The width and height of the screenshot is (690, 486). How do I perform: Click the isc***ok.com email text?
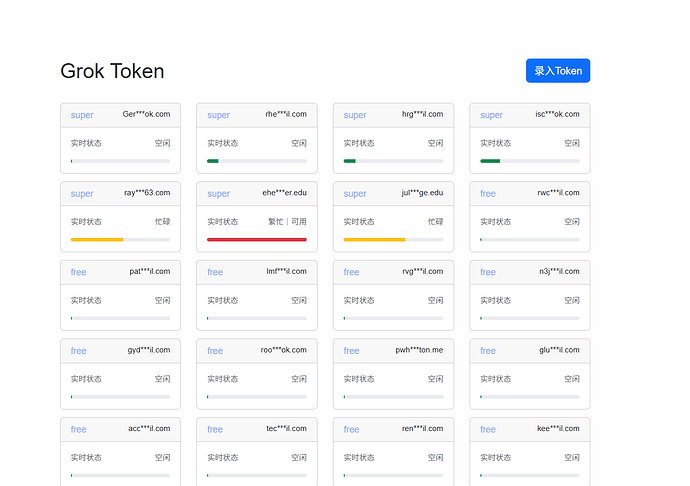(x=557, y=114)
